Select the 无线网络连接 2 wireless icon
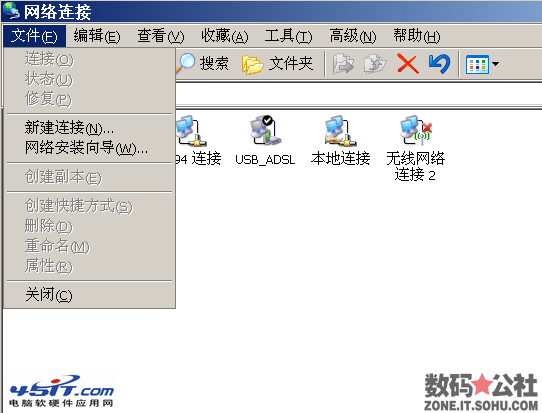 [x=416, y=130]
